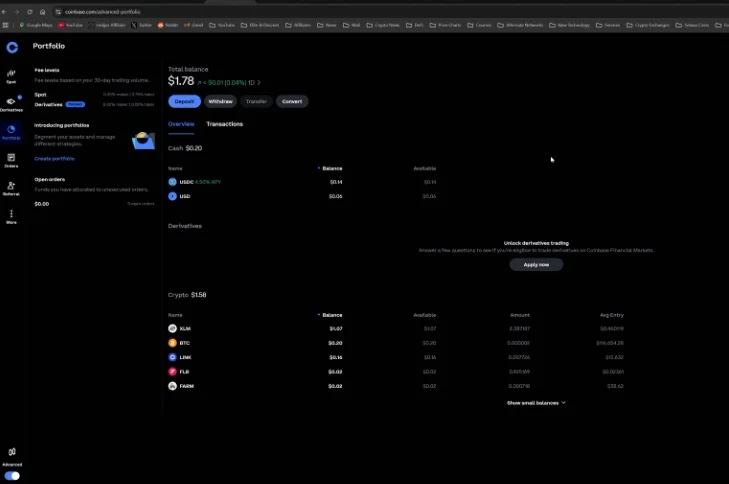Click the Amount column header
The image size is (729, 484).
[x=520, y=315]
